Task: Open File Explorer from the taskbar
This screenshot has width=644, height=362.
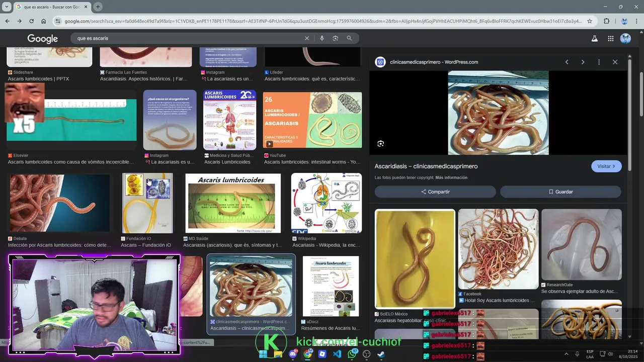Action: click(278, 354)
